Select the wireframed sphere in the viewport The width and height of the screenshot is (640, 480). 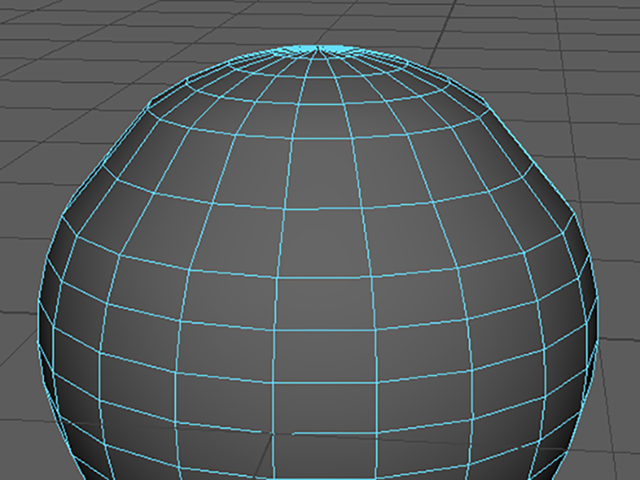point(318,263)
